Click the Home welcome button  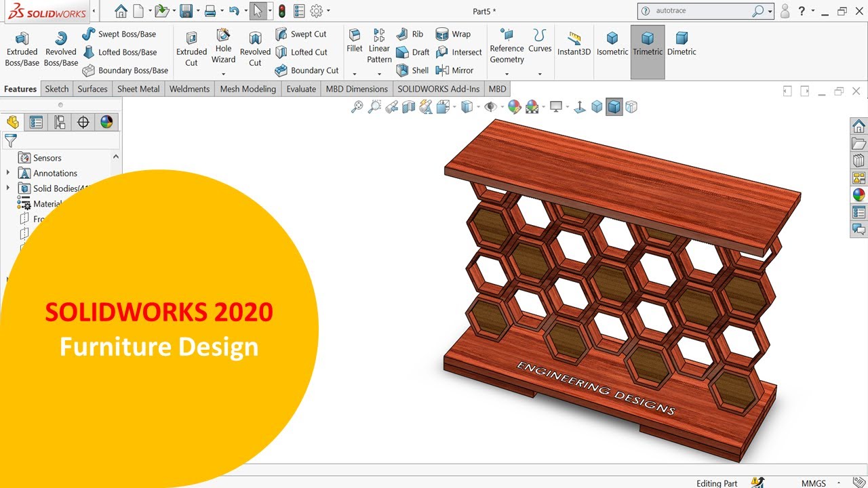click(x=121, y=11)
